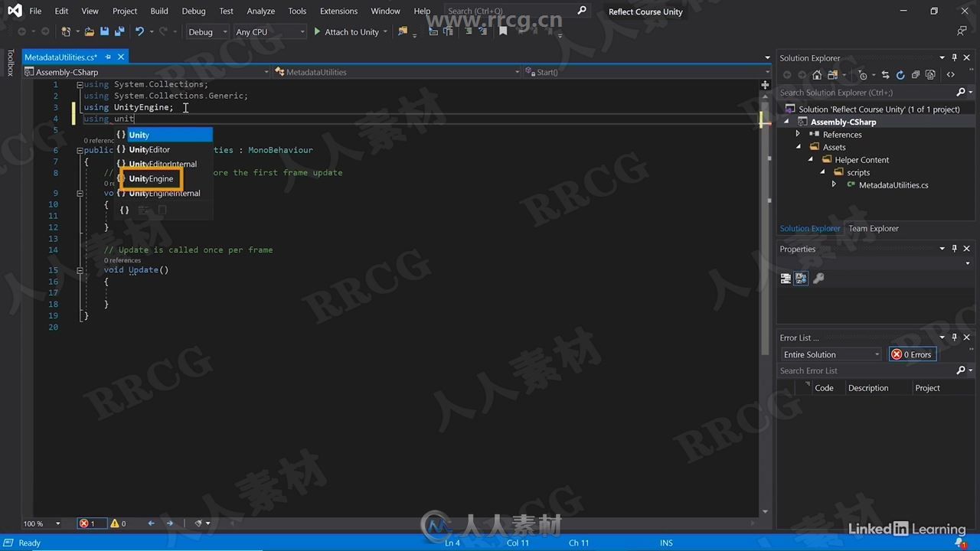
Task: Click Switch Views icon in Solution Explorer
Action: pos(832,75)
